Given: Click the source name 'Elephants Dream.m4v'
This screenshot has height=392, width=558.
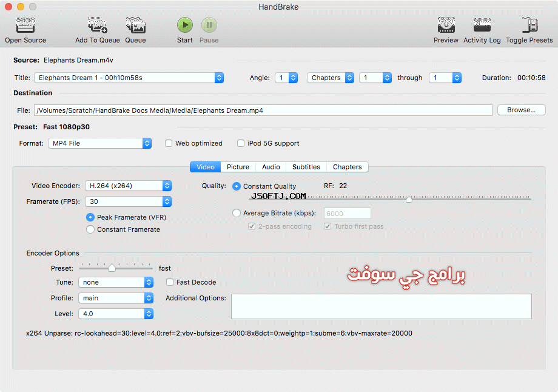Looking at the screenshot, I should 78,60.
